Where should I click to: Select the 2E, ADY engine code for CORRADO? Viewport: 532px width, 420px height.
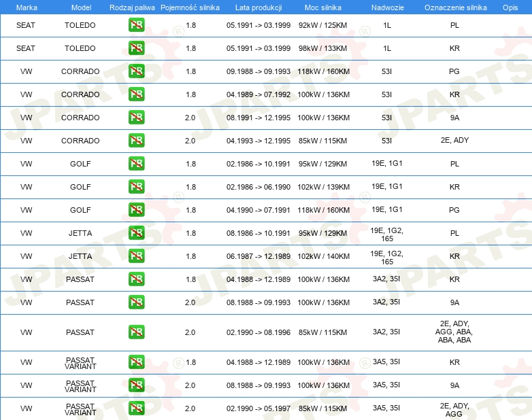tap(454, 140)
